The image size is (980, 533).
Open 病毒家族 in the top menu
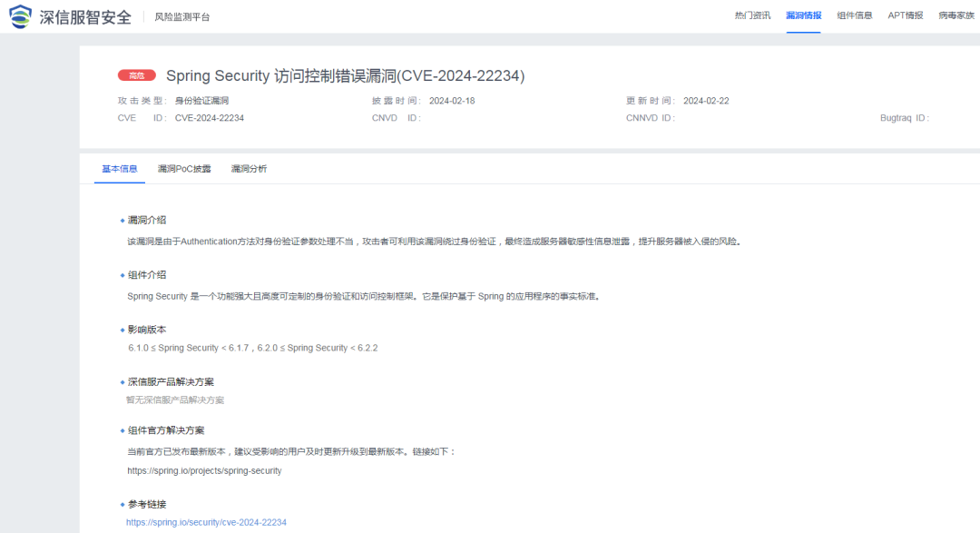[956, 15]
